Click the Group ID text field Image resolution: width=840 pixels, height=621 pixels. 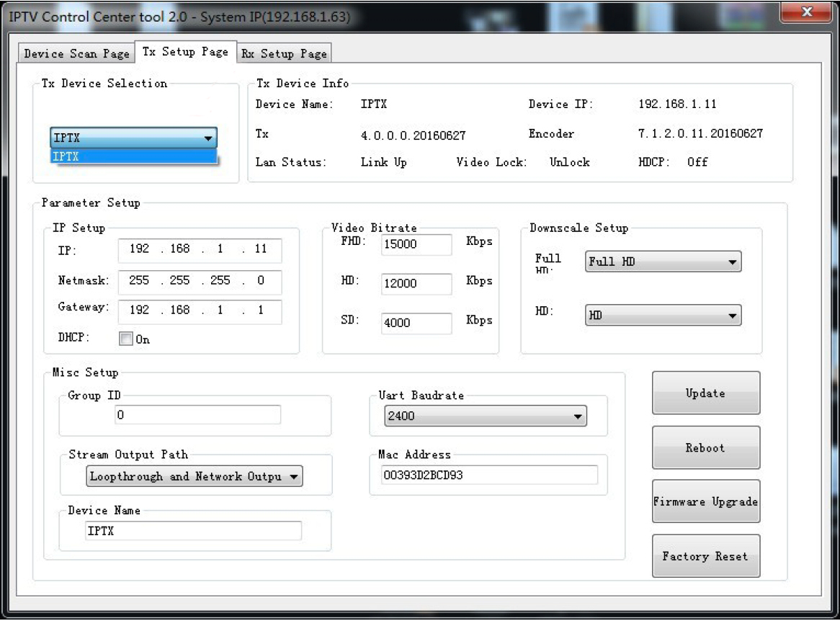point(197,415)
